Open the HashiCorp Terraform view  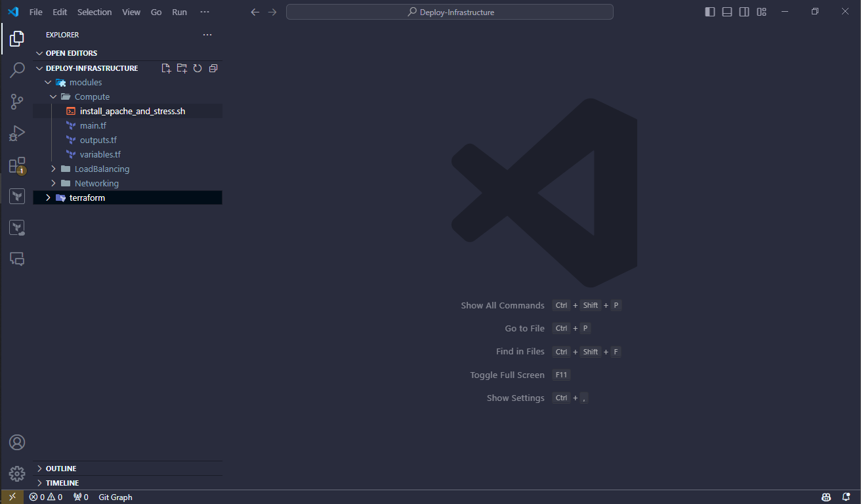[x=17, y=196]
